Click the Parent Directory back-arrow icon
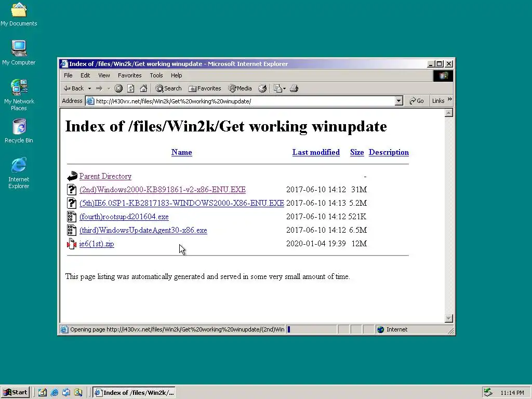The image size is (532, 399). pyautogui.click(x=72, y=176)
